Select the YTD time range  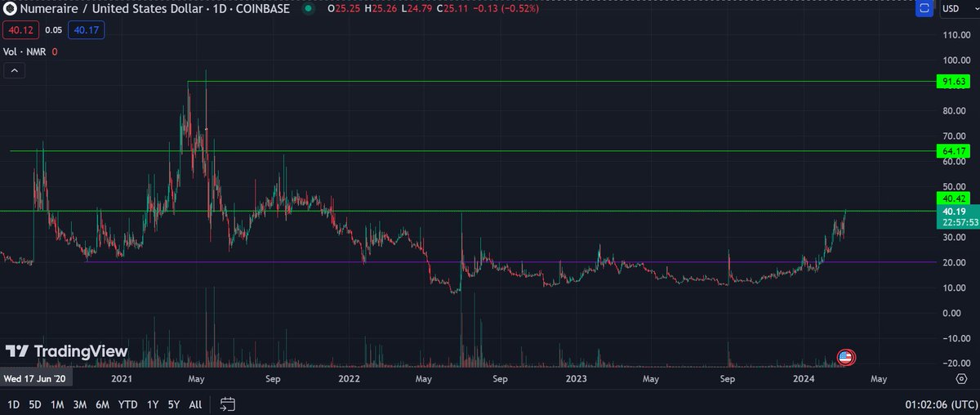click(x=127, y=404)
